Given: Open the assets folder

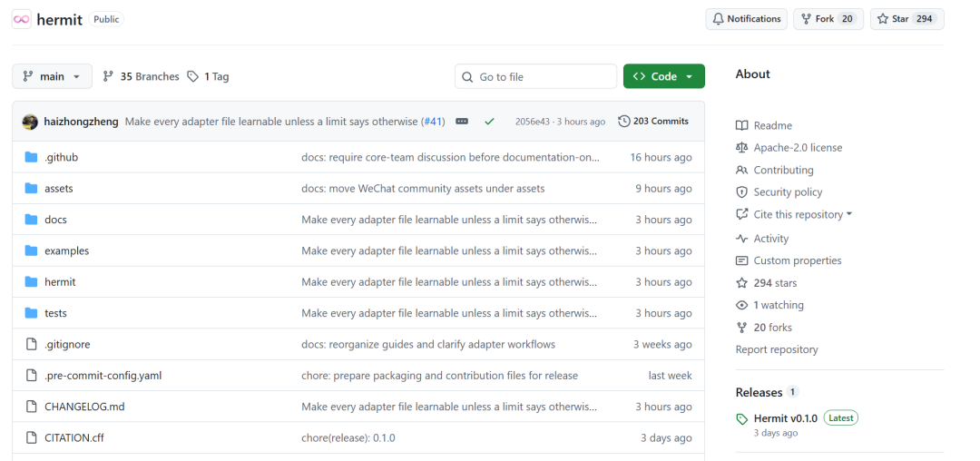Looking at the screenshot, I should pos(59,189).
